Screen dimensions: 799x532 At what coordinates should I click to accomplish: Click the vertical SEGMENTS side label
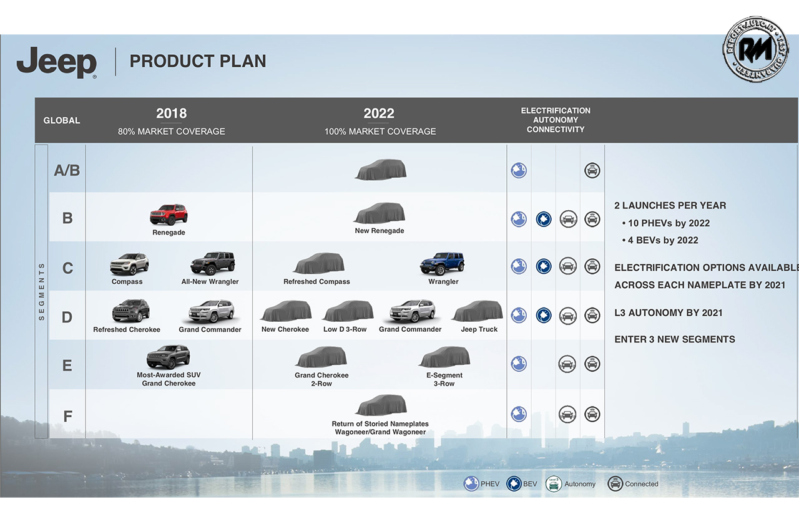coord(42,291)
